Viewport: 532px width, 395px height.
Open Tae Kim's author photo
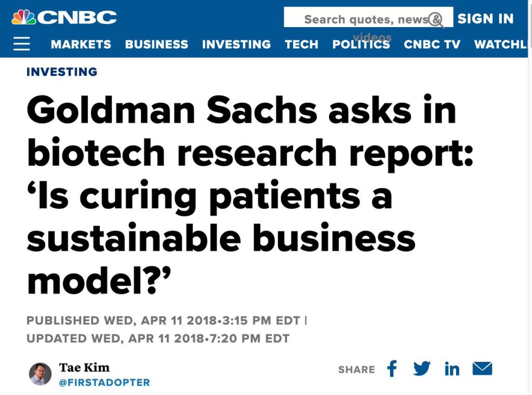click(40, 374)
